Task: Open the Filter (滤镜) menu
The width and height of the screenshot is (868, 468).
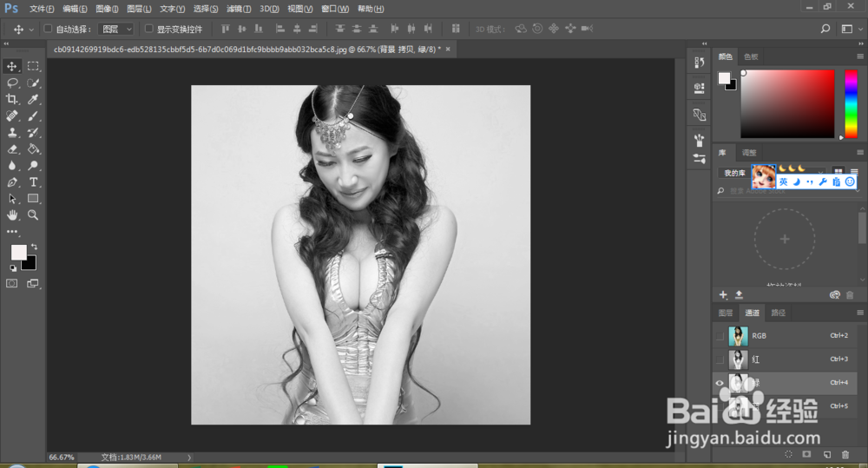Action: pyautogui.click(x=239, y=9)
